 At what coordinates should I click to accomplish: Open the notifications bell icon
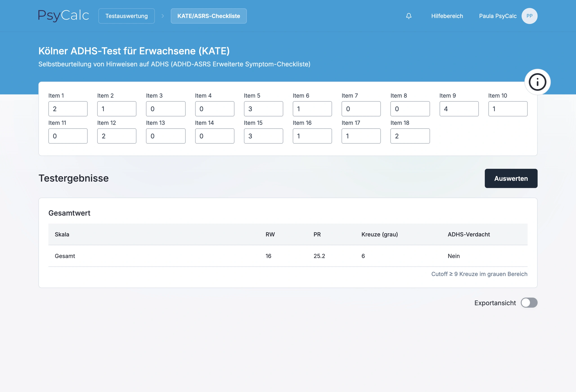409,16
